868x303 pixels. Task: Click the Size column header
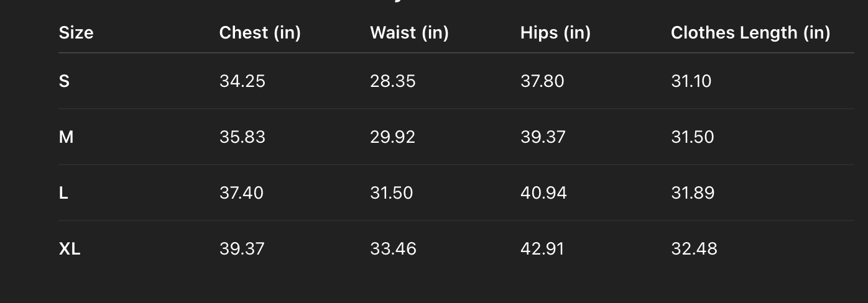coord(76,33)
